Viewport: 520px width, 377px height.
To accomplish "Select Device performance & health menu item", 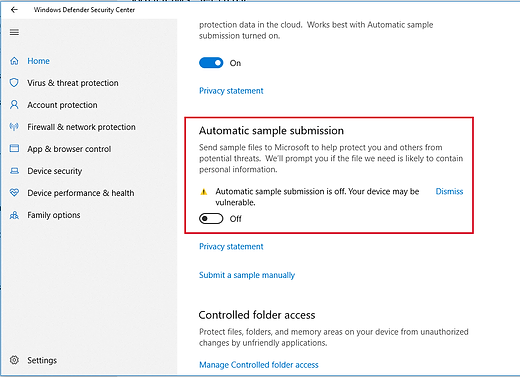I will pyautogui.click(x=81, y=193).
